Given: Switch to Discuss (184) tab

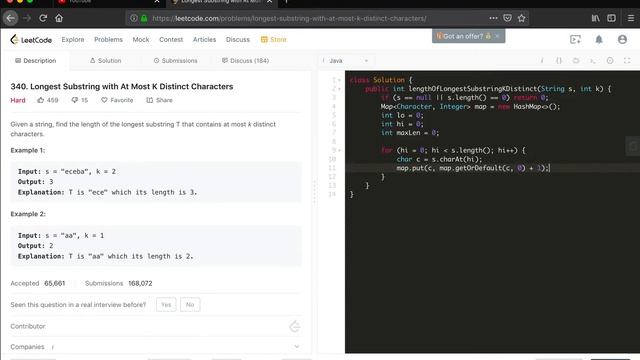Looking at the screenshot, I should click(245, 60).
